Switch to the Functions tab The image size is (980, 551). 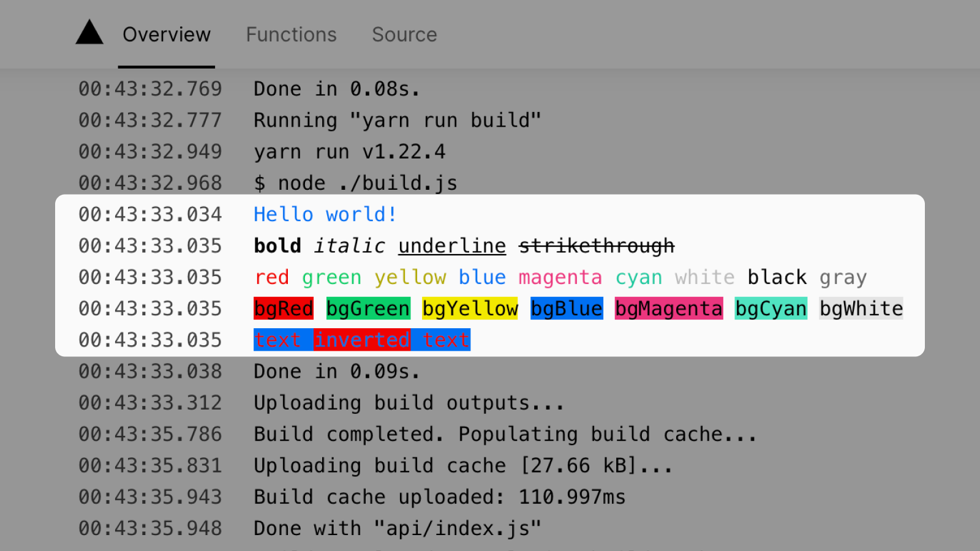[x=291, y=35]
